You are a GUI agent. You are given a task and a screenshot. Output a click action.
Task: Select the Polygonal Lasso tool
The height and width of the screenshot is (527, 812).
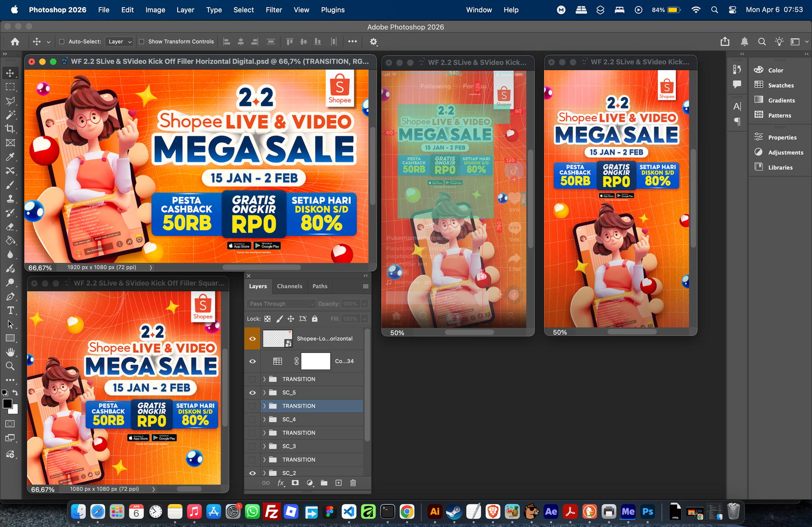coord(10,101)
